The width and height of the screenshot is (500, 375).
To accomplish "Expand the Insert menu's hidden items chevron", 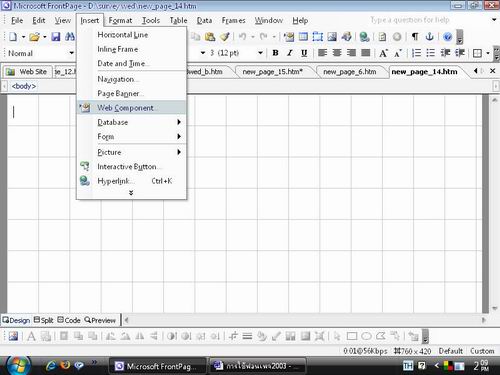I will coord(131,193).
